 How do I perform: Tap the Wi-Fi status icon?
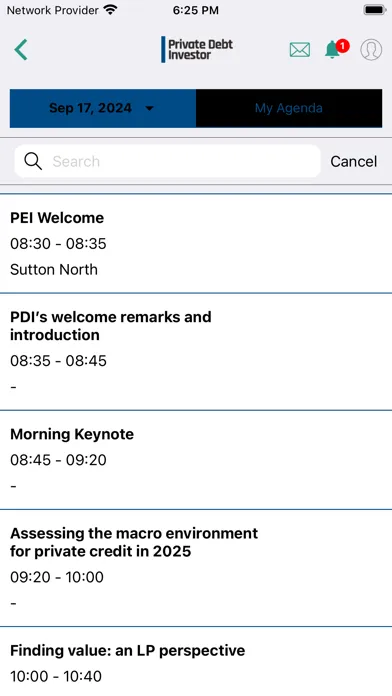(x=110, y=10)
